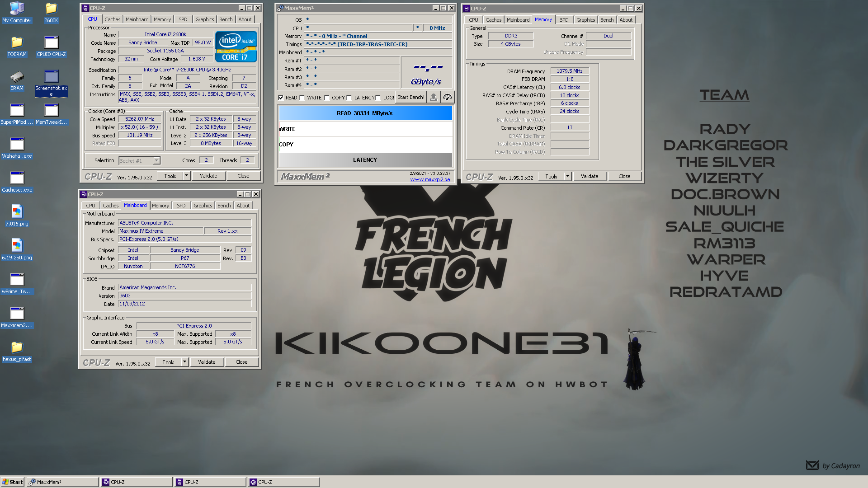
Task: Enable the LATENCY benchmark checkbox
Action: [349, 98]
